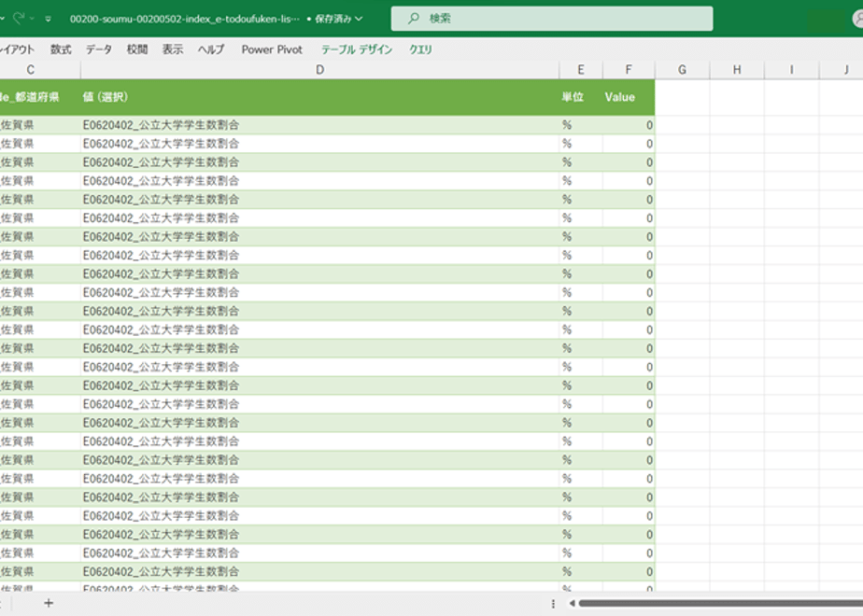Viewport: 863px width, 616px height.
Task: Select column G header
Action: [x=682, y=70]
